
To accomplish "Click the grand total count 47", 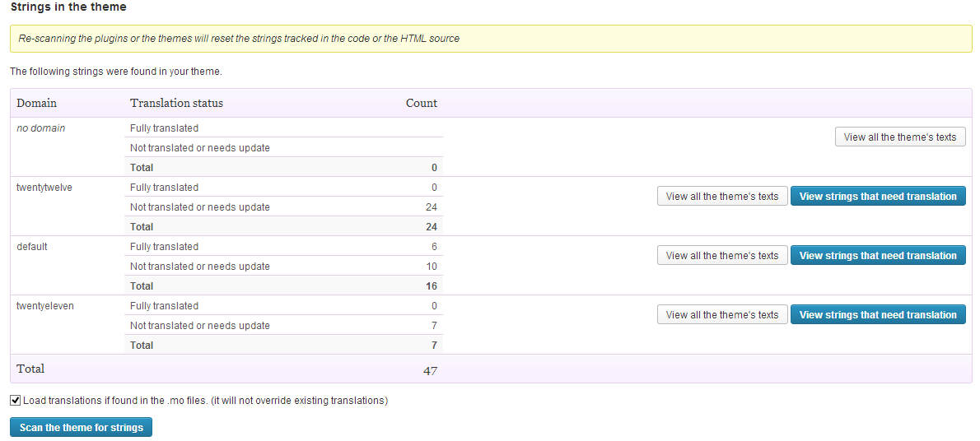I will [430, 371].
